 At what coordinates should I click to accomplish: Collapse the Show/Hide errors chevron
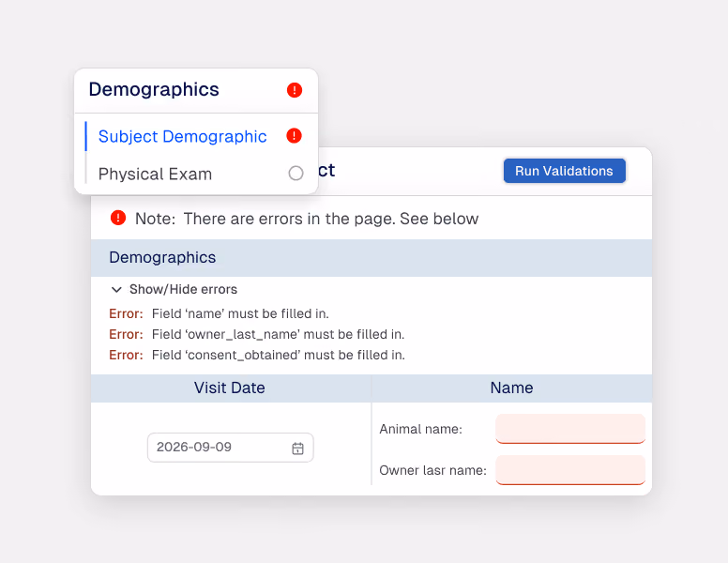(116, 290)
